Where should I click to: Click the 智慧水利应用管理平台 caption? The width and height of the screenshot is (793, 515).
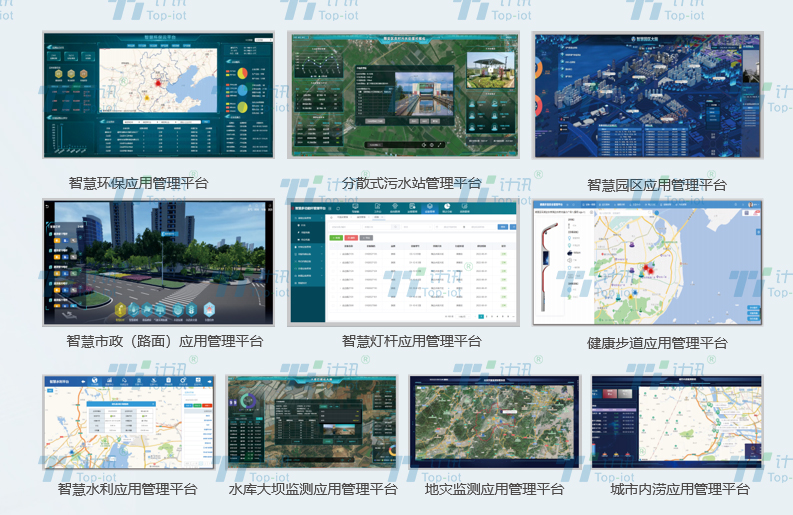click(127, 489)
